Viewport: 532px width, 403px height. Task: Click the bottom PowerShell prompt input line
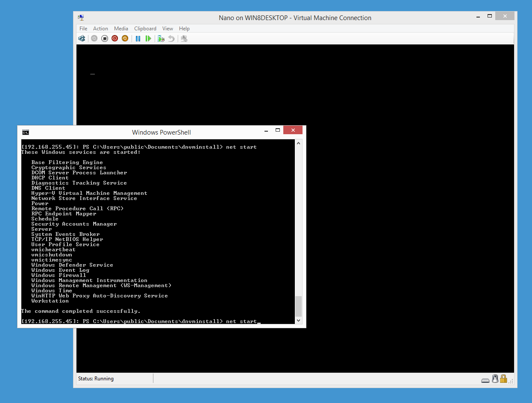pos(141,321)
